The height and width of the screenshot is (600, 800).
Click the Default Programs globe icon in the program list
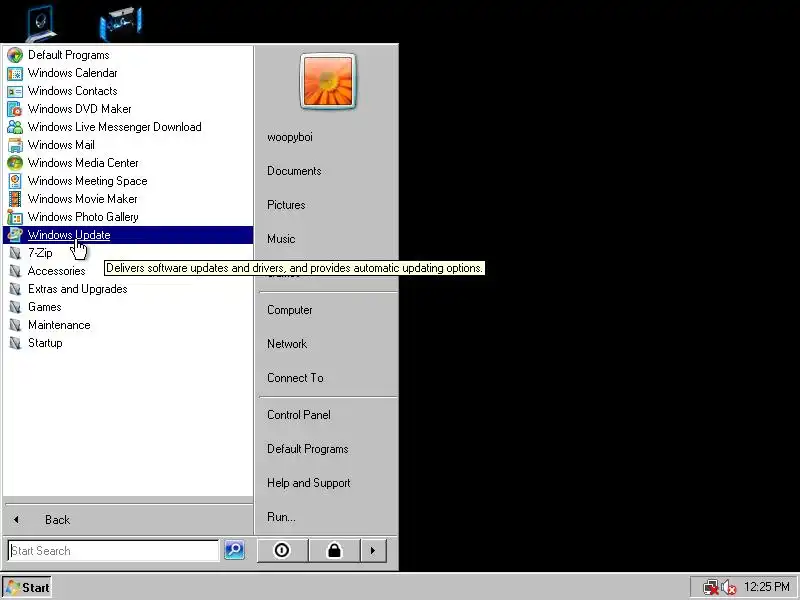(x=15, y=55)
